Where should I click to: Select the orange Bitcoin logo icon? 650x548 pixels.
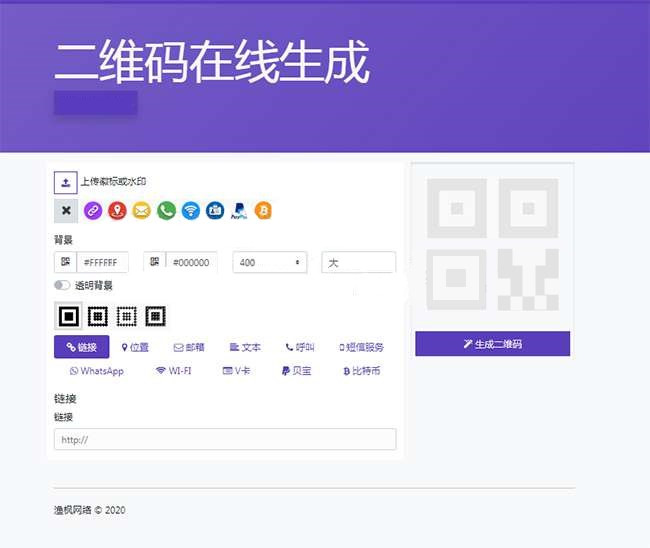[264, 211]
